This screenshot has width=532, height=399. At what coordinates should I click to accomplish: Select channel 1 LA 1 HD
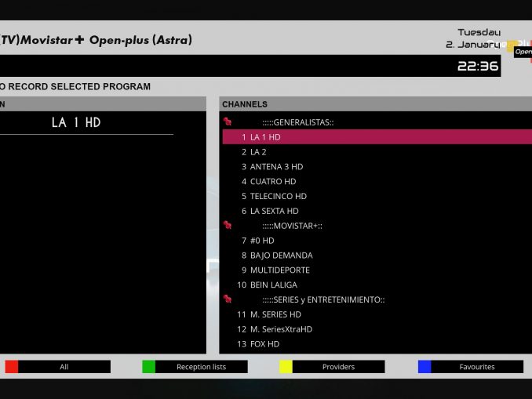pyautogui.click(x=377, y=137)
